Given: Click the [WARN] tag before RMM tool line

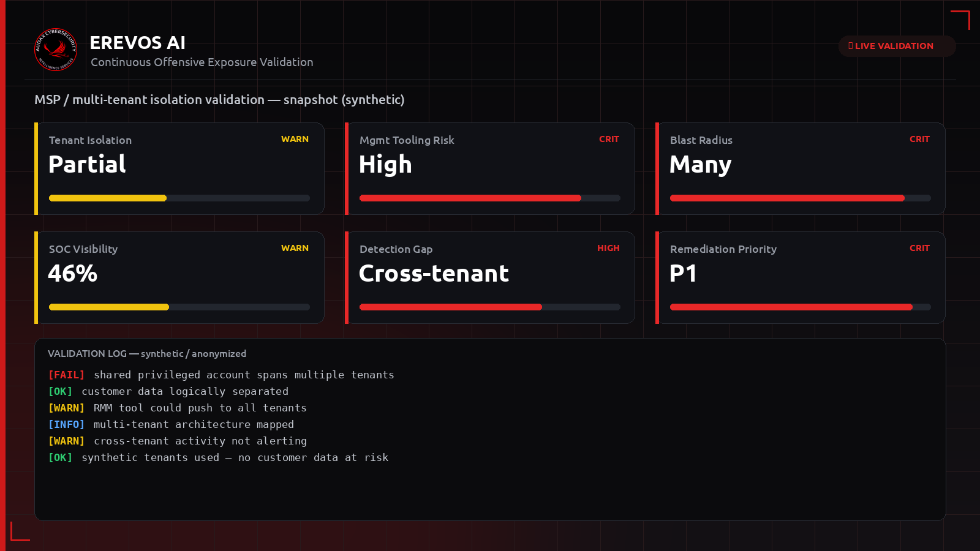Looking at the screenshot, I should 66,408.
